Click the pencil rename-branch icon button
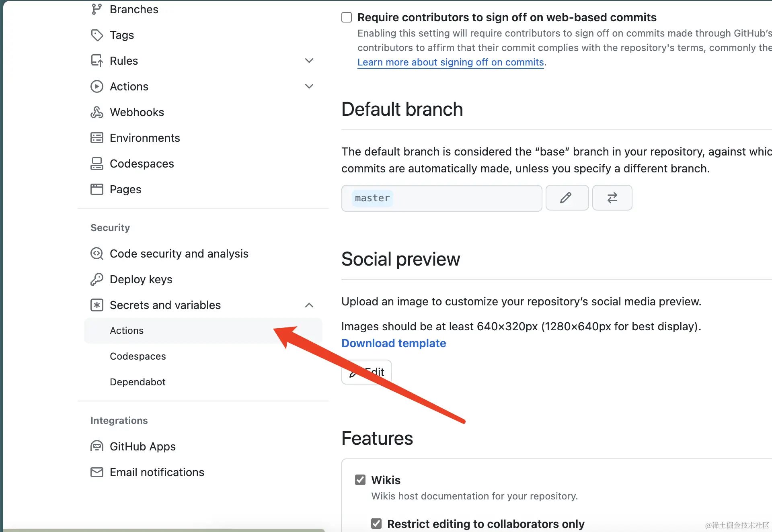This screenshot has width=772, height=532. pos(567,198)
